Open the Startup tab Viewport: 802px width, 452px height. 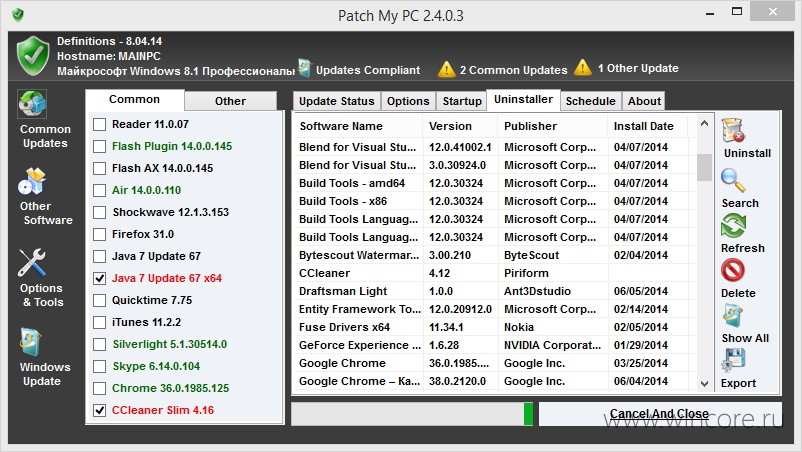click(x=462, y=101)
